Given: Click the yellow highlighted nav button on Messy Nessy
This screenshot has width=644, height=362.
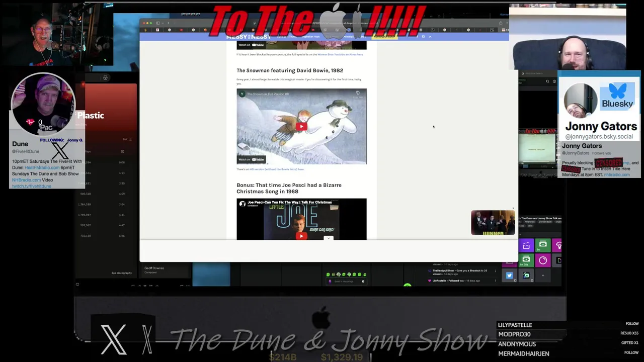Looking at the screenshot, I should (x=384, y=37).
